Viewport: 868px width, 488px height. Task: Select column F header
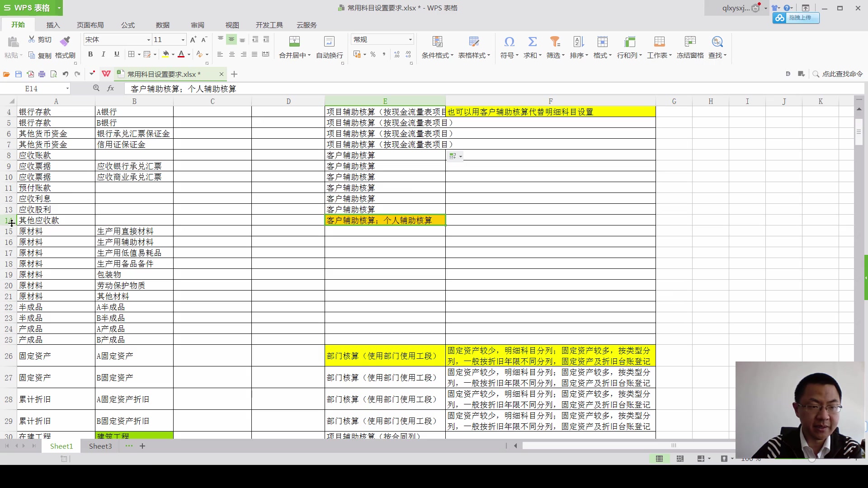point(551,101)
